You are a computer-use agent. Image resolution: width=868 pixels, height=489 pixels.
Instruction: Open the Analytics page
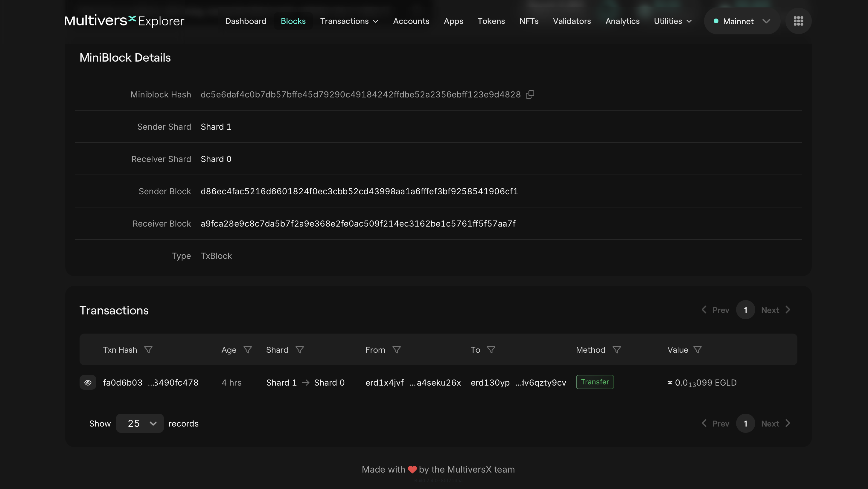pyautogui.click(x=622, y=21)
